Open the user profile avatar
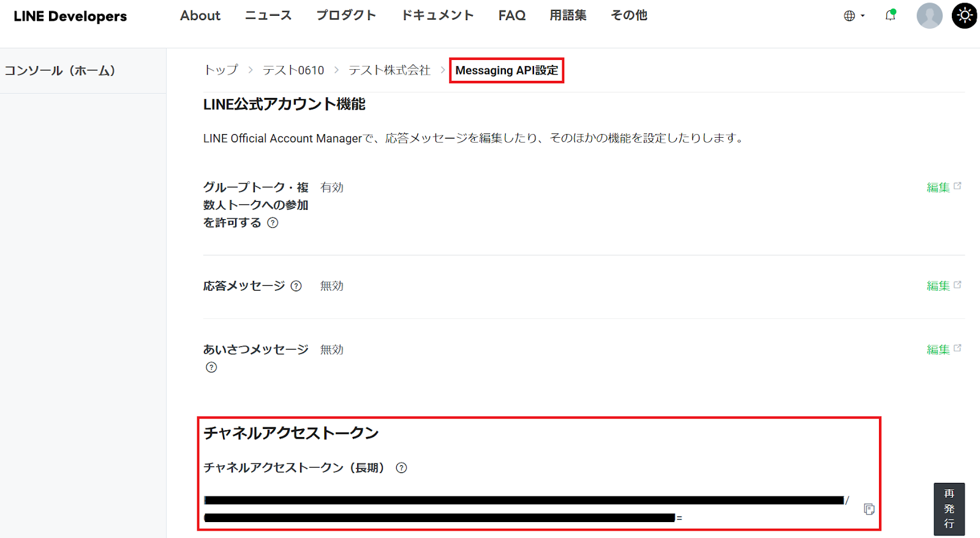Image resolution: width=980 pixels, height=538 pixels. click(x=929, y=16)
